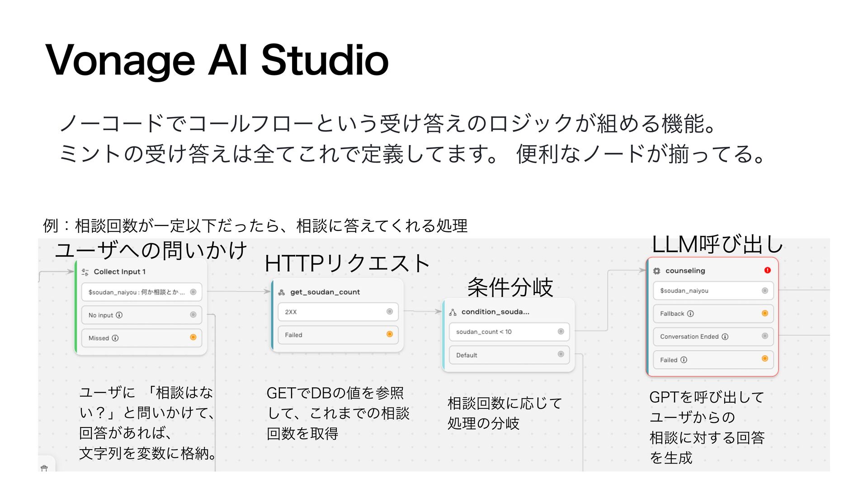Click the counseling node chip icon

coord(657,271)
